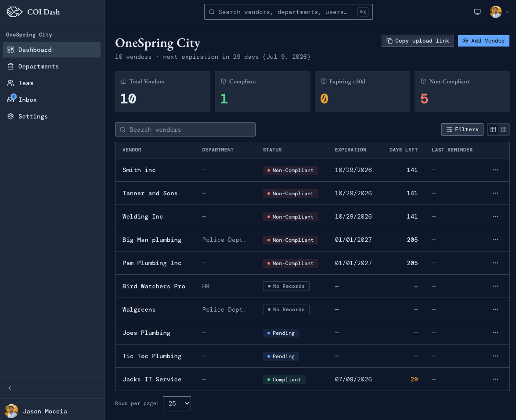Click in the Search vendors field
This screenshot has height=420, width=516.
185,129
